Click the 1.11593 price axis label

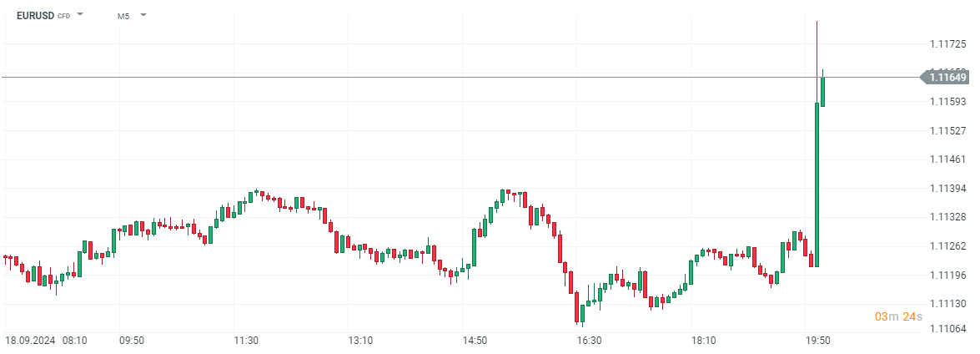[x=947, y=102]
